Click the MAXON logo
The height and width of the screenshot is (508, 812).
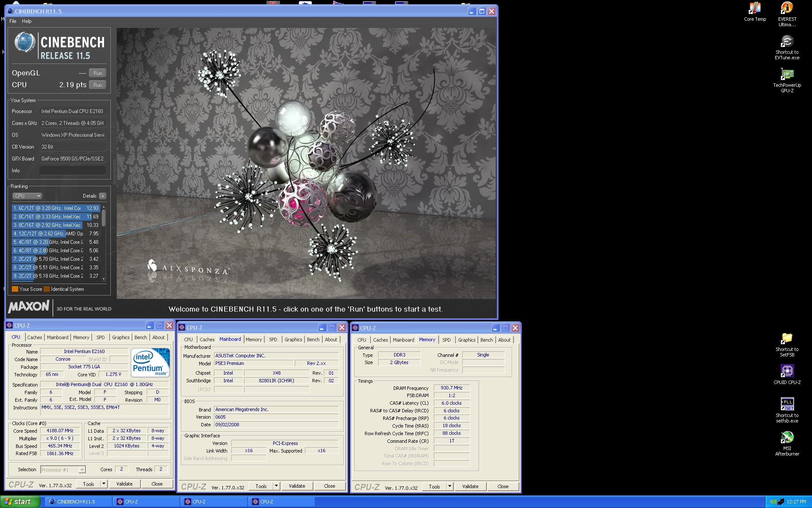[x=29, y=306]
